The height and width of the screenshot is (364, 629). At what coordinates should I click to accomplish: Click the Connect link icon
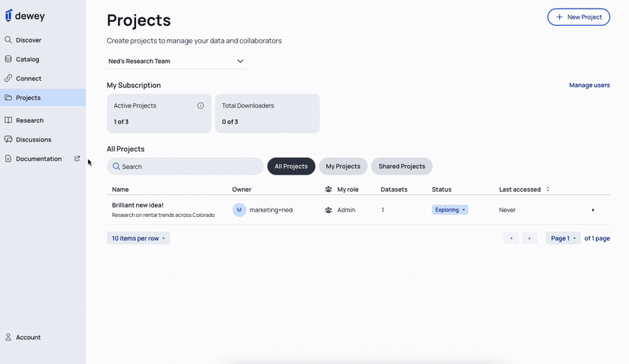8,79
